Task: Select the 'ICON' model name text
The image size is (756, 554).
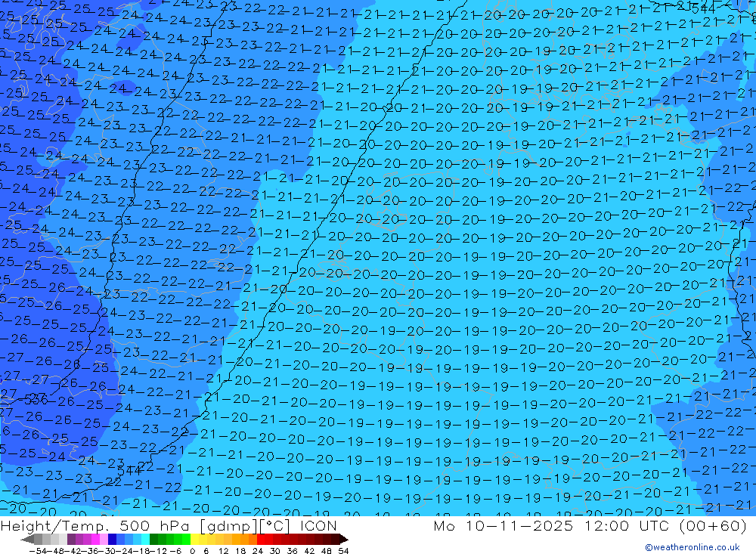Action: [x=318, y=525]
